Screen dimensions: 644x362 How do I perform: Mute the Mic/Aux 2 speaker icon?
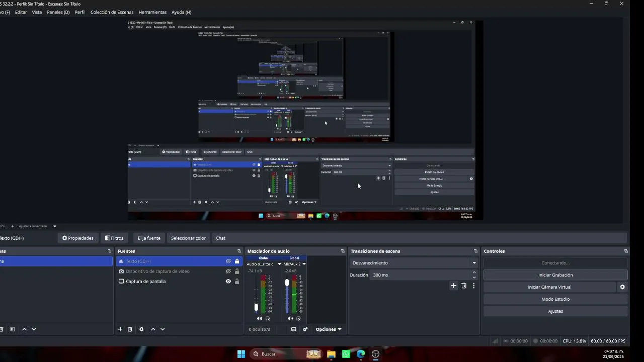(x=290, y=318)
